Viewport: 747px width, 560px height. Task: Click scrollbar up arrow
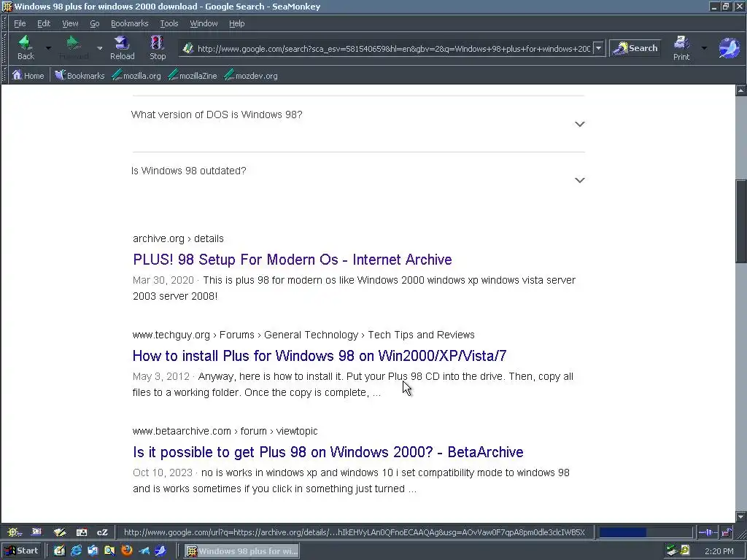click(x=741, y=90)
